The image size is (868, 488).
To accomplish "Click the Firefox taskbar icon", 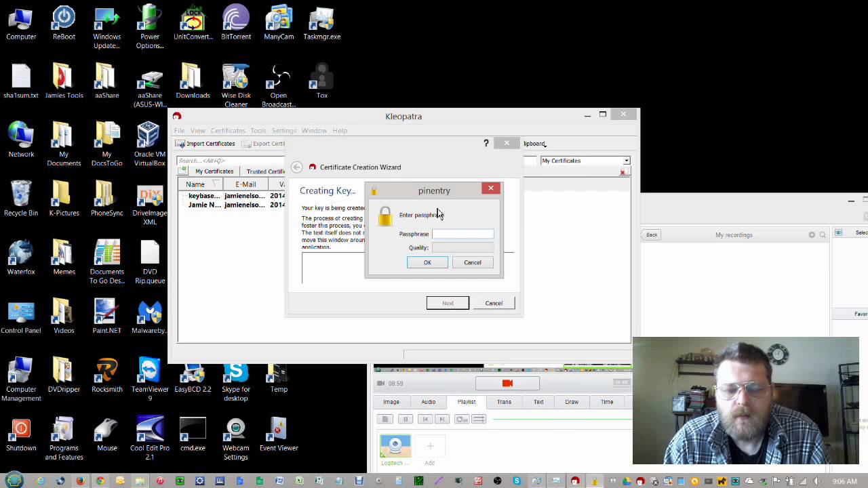I will point(80,481).
